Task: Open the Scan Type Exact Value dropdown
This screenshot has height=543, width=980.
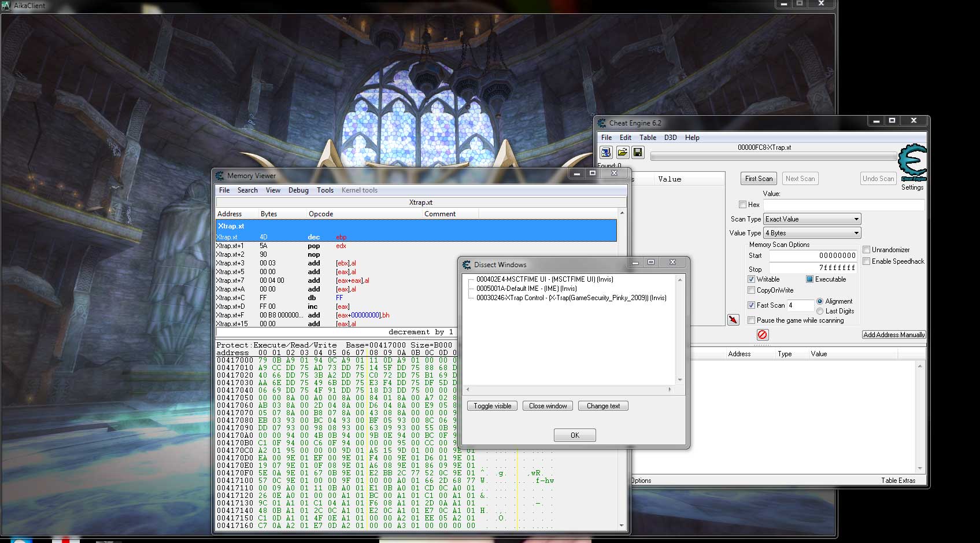Action: [x=812, y=219]
